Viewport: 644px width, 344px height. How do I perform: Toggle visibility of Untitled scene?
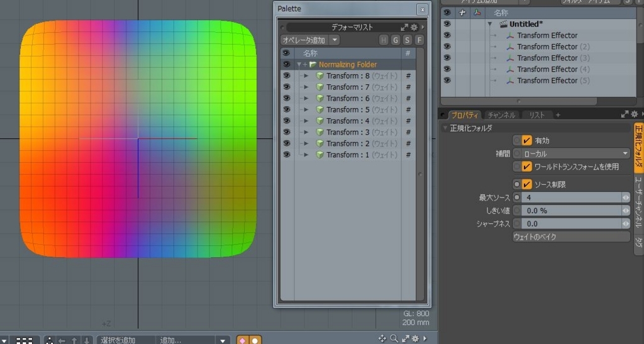(447, 25)
